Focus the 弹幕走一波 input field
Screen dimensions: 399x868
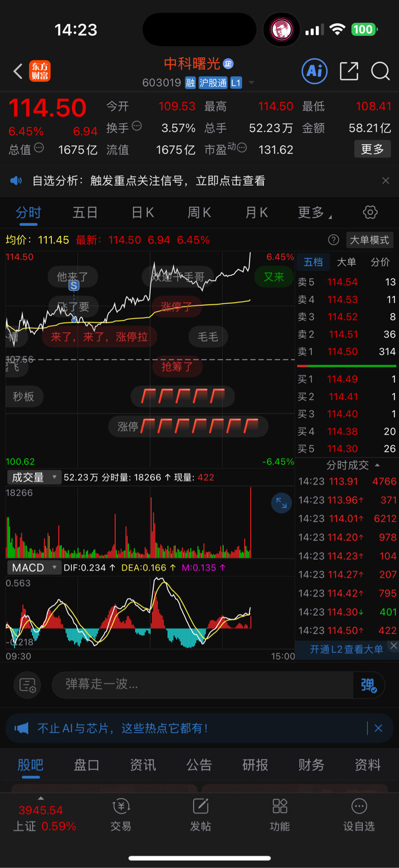pos(203,684)
